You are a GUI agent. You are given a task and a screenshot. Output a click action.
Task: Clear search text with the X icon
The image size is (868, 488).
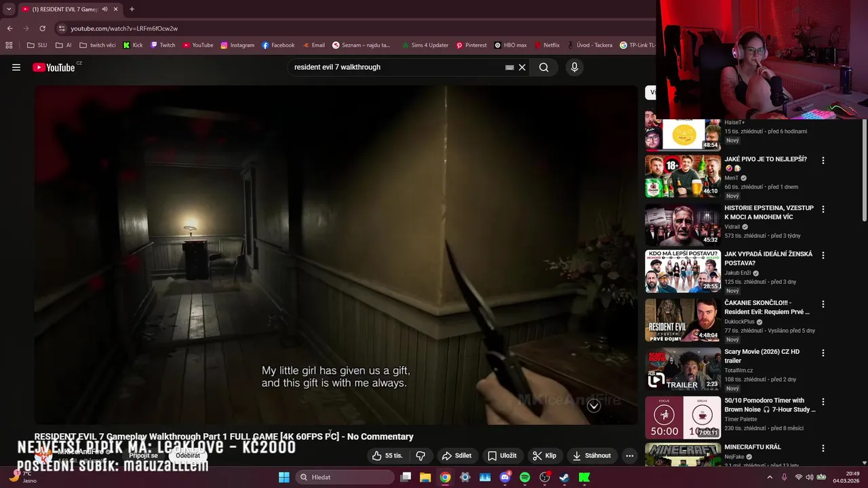click(x=522, y=67)
